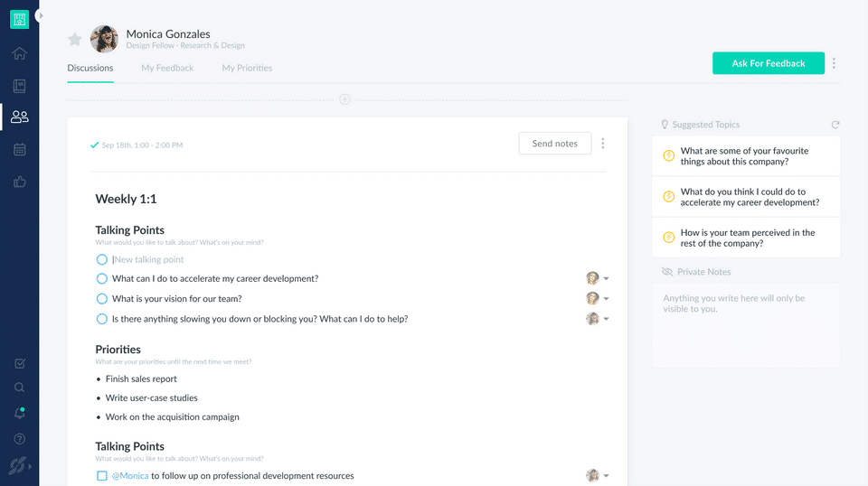Open the People icon in the sidebar
The width and height of the screenshot is (868, 486).
[x=20, y=117]
